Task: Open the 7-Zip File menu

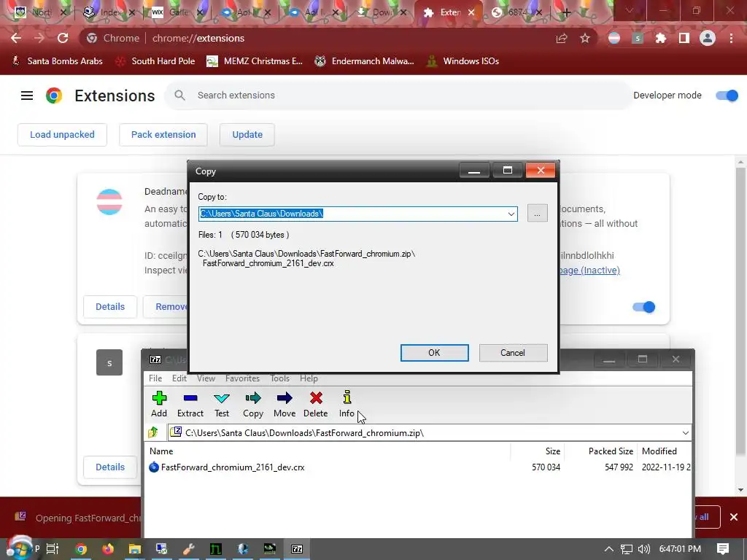Action: tap(155, 378)
